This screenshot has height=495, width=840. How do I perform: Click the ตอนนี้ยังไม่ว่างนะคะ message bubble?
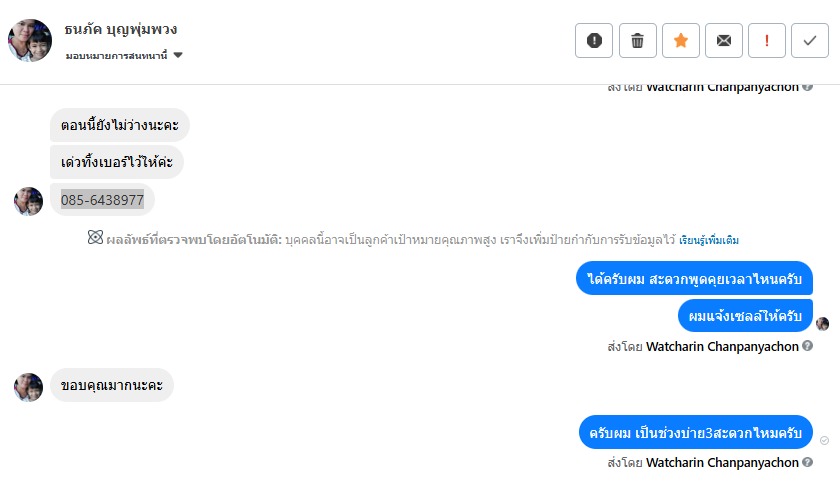(x=119, y=125)
